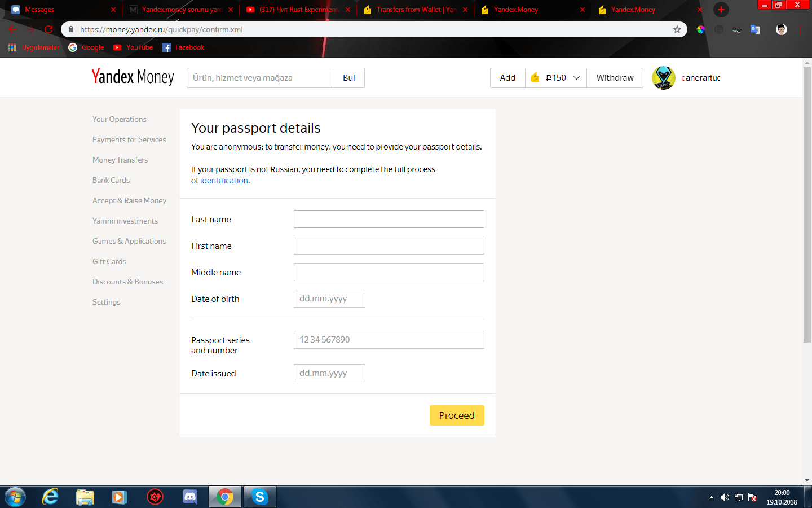
Task: Focus the Date issued field
Action: point(329,373)
